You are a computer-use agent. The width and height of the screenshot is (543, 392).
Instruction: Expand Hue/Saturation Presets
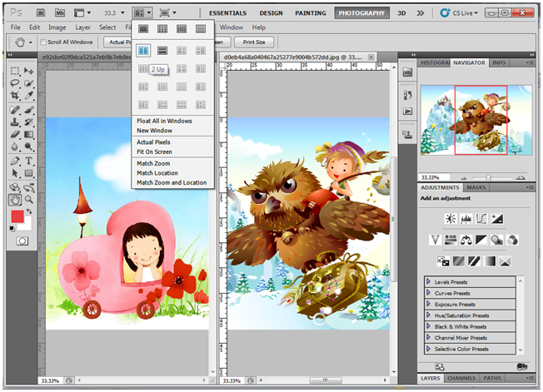click(429, 315)
